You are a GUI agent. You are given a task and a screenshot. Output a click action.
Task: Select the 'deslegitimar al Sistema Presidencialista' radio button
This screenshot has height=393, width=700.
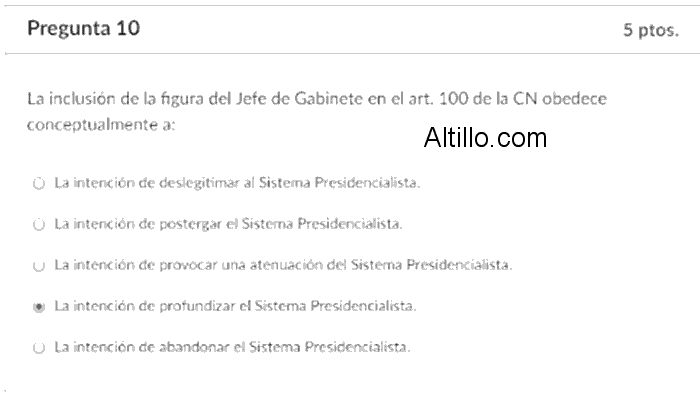pos(39,183)
